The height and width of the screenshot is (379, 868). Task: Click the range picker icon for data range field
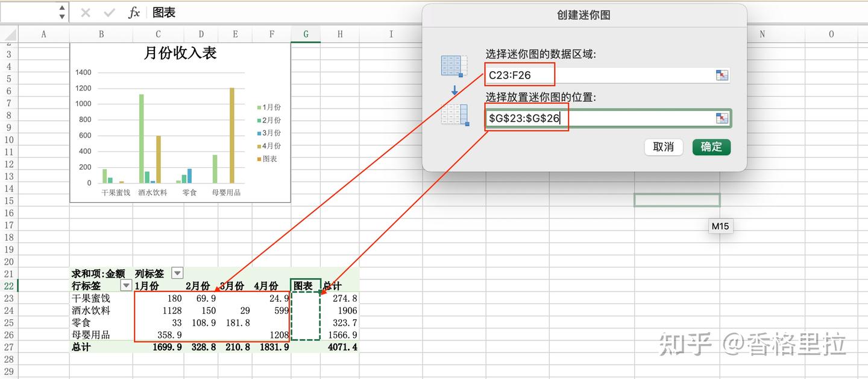(722, 75)
